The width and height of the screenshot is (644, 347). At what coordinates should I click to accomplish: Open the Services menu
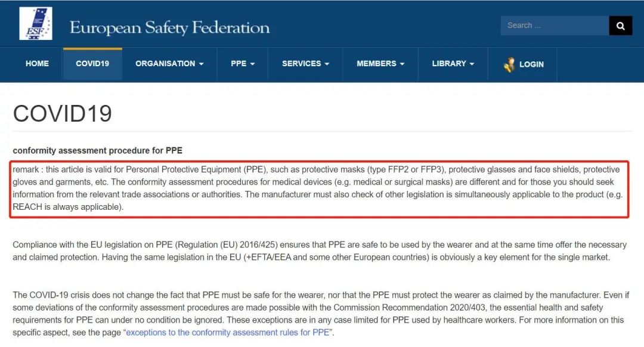pyautogui.click(x=305, y=64)
